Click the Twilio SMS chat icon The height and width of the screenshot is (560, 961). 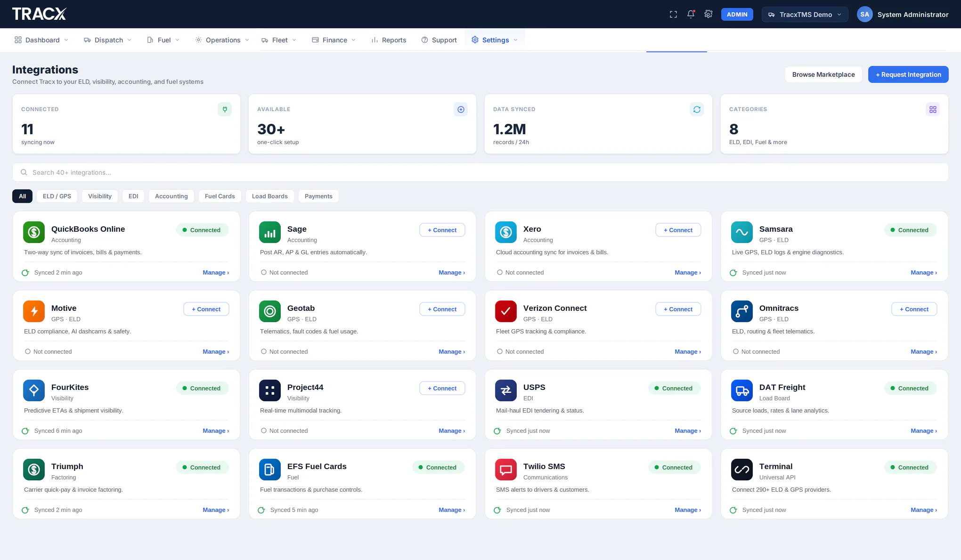click(x=506, y=470)
